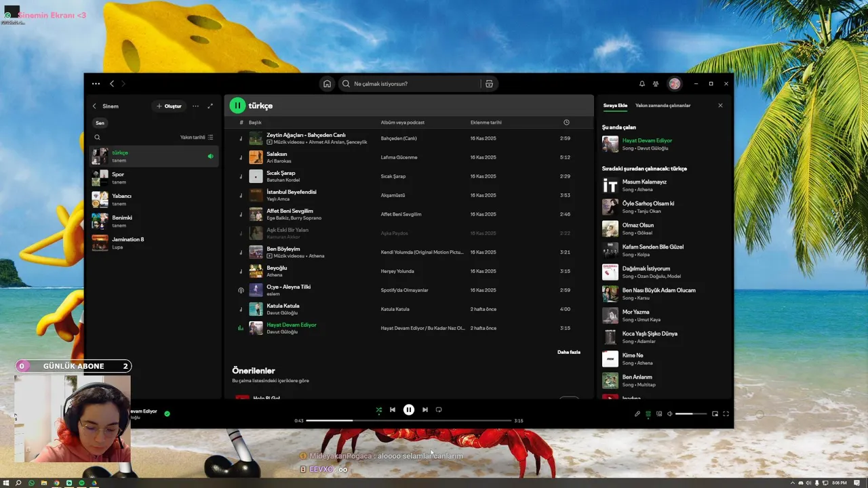Pause playback in player bar
This screenshot has height=488, width=868.
pos(409,409)
